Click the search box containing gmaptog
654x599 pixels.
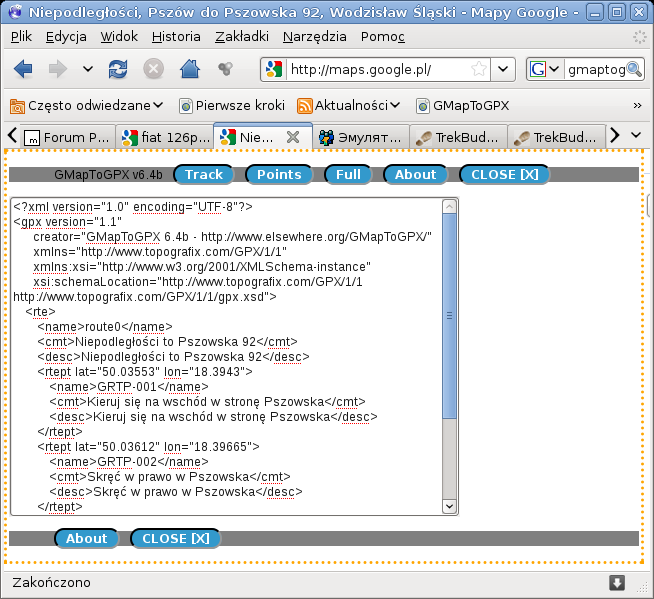click(x=596, y=69)
